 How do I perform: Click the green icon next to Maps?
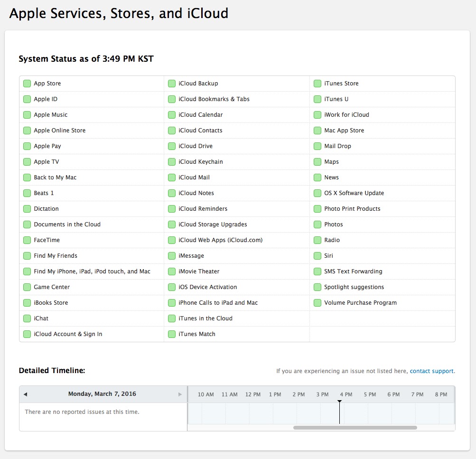click(x=317, y=162)
